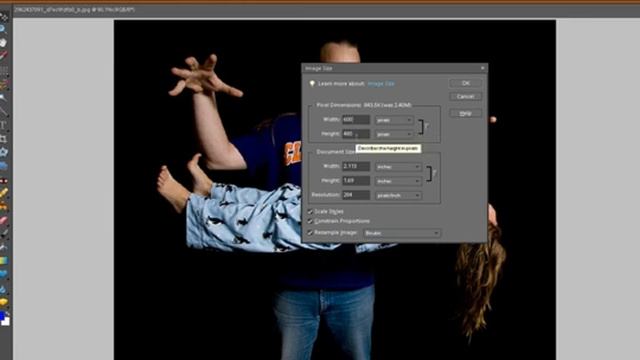Select the Sponge tool
This screenshot has height=360, width=640.
[x=3, y=302]
